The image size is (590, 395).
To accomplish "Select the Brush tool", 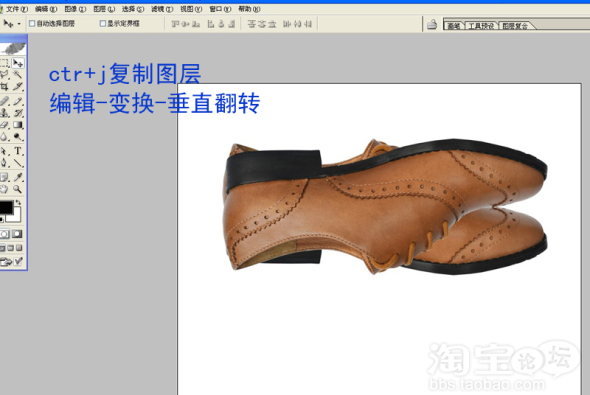I will 18,101.
